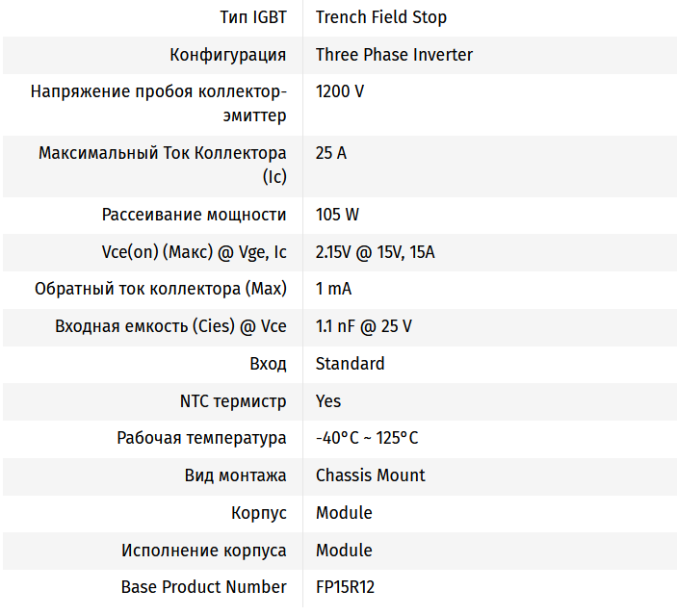Viewport: 677px width, 616px height.
Task: Select the "Three Phase Inverter" value
Action: (394, 55)
